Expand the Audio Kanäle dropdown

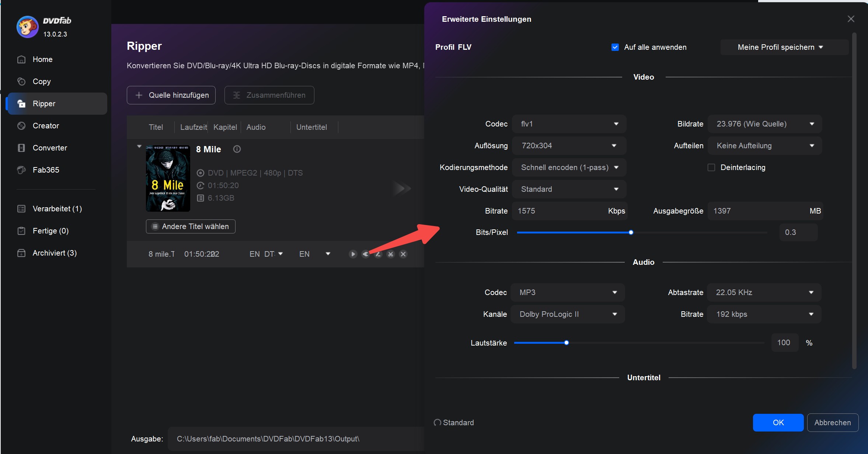pyautogui.click(x=567, y=314)
